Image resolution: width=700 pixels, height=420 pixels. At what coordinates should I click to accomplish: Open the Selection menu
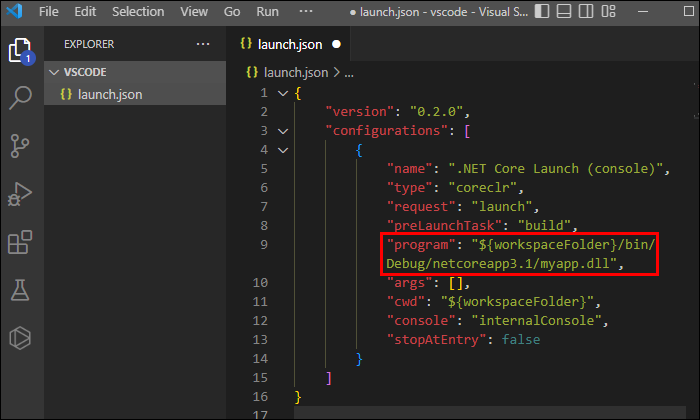point(138,12)
